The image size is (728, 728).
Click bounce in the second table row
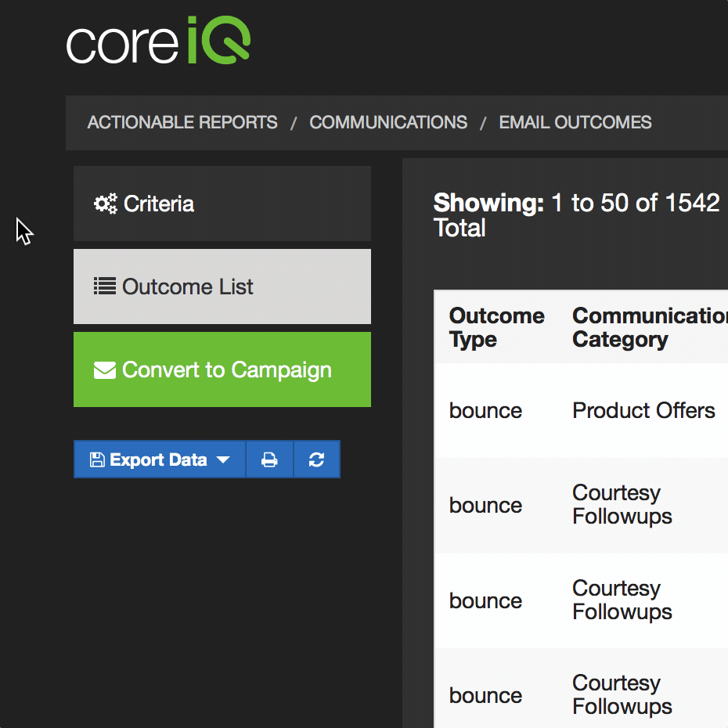click(485, 506)
